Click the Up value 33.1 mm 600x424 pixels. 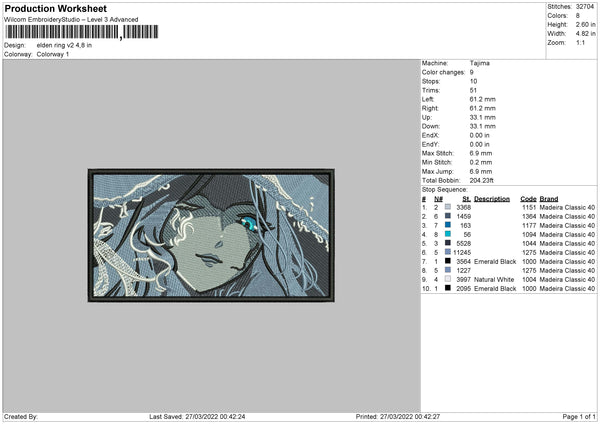tap(483, 117)
